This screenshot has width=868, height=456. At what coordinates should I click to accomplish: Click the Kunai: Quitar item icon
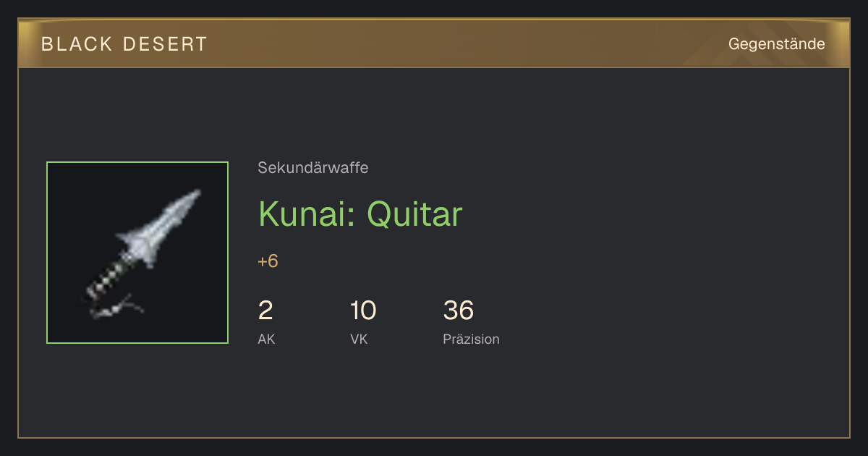pyautogui.click(x=137, y=253)
